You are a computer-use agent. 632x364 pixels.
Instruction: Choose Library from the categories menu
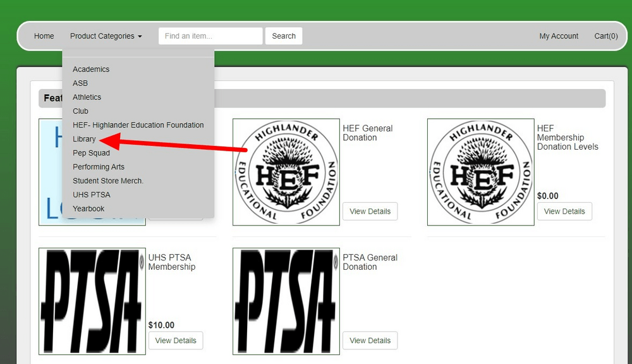click(x=84, y=139)
